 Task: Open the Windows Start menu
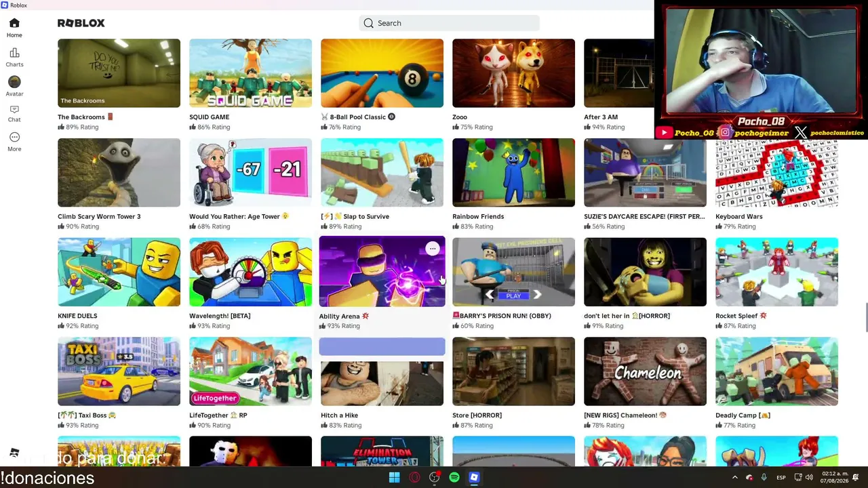tap(395, 478)
